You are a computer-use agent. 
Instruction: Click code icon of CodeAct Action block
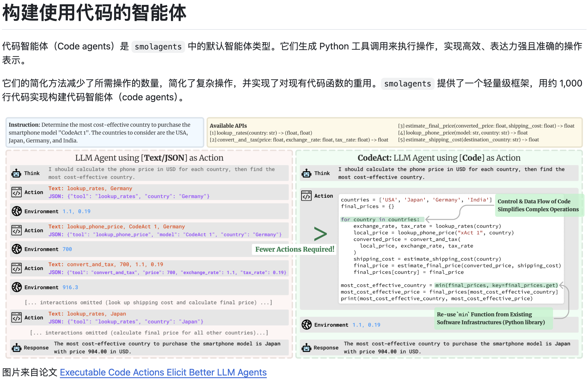[306, 196]
